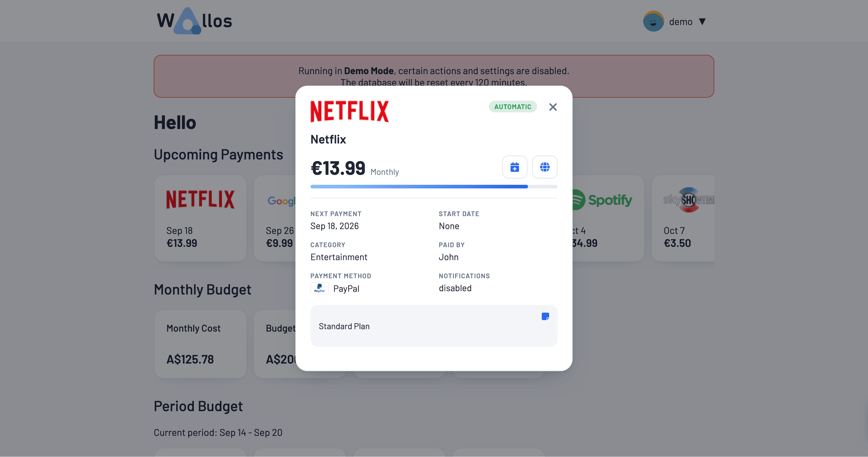
Task: Click the Monthly Cost A$125.78 card
Action: tap(200, 344)
